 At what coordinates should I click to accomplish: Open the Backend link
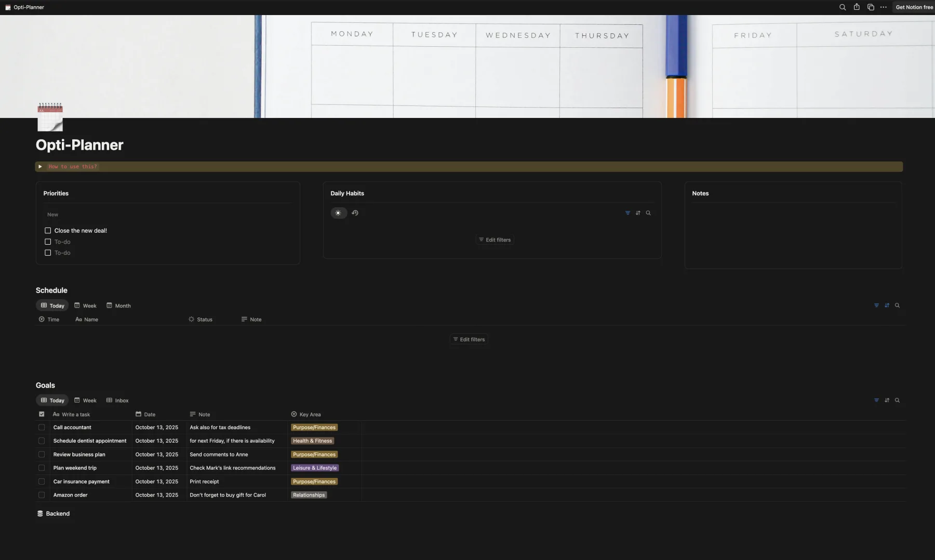[53, 514]
